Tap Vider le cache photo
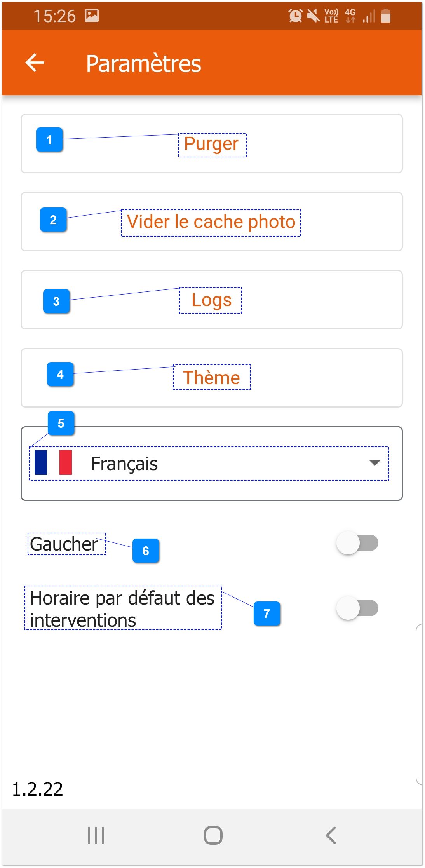The height and width of the screenshot is (868, 425). [x=212, y=221]
